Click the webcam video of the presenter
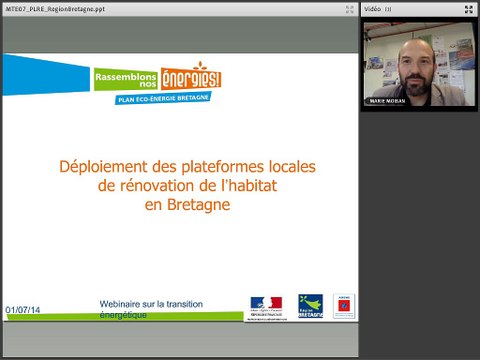Screen dimensions: 480x360 coord(419,64)
